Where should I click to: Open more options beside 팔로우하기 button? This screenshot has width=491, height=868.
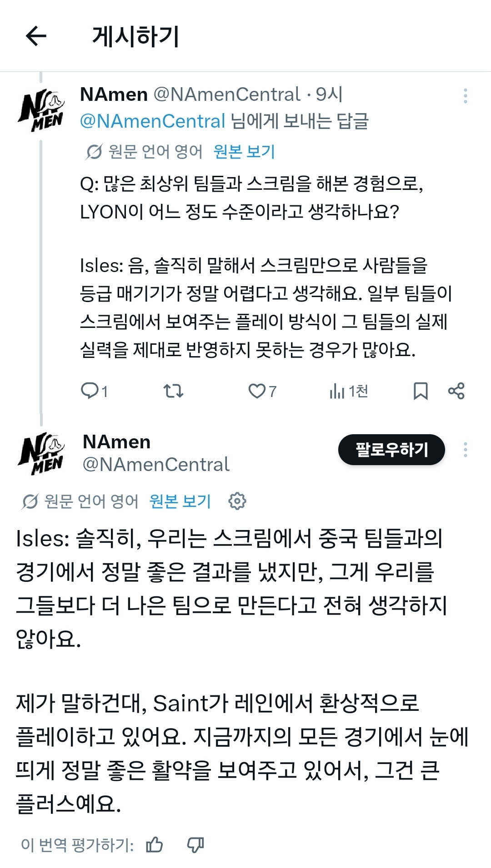coord(465,450)
